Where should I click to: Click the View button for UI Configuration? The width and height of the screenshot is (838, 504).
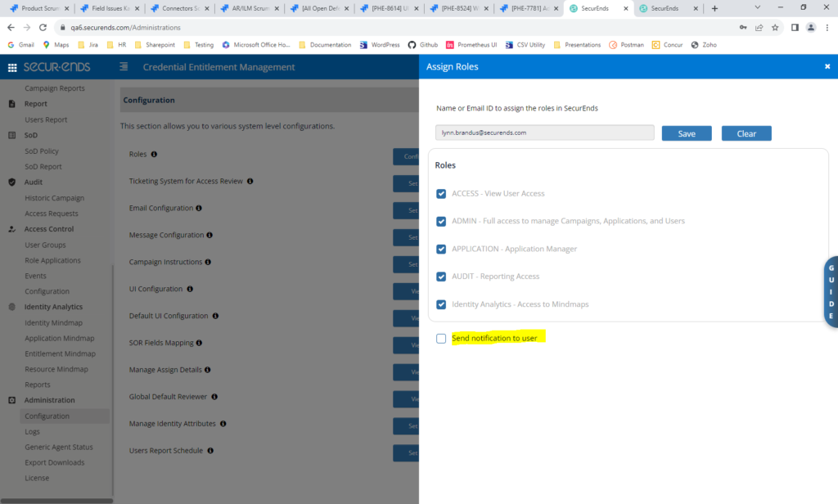click(406, 291)
